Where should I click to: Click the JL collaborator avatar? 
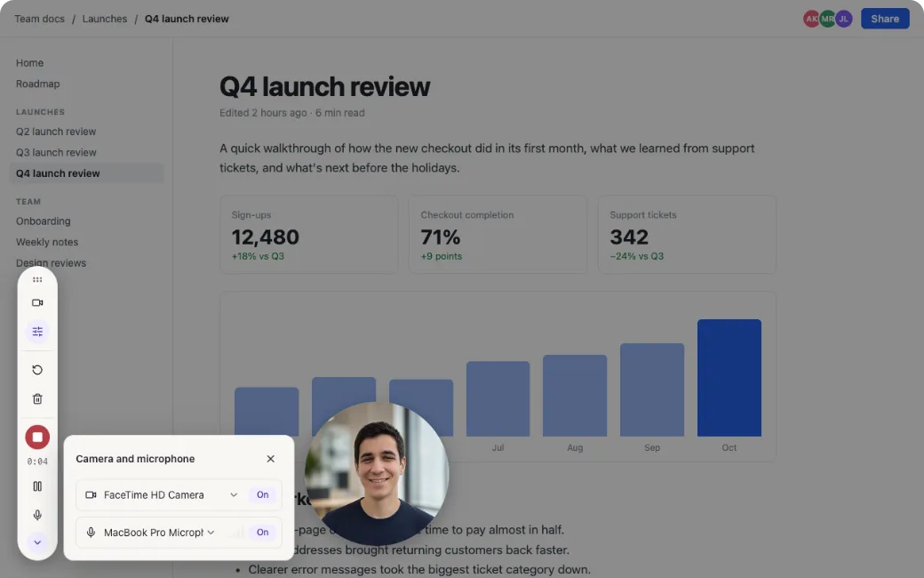844,19
